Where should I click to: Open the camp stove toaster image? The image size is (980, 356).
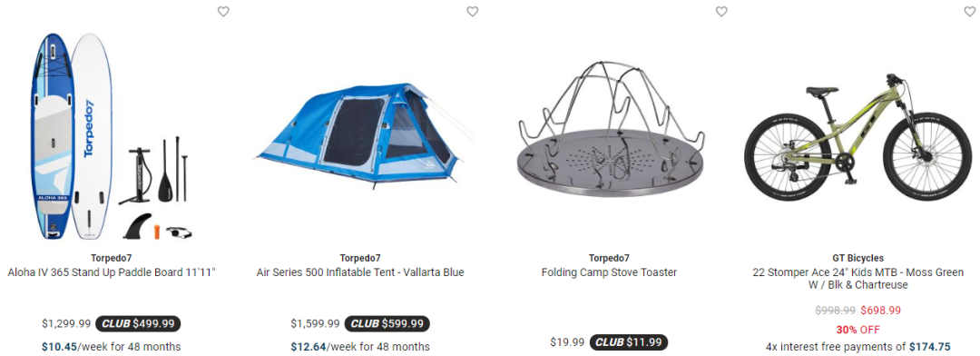click(x=610, y=130)
